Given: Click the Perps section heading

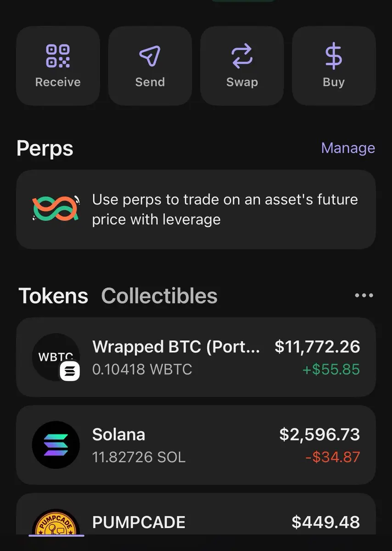Looking at the screenshot, I should tap(45, 149).
